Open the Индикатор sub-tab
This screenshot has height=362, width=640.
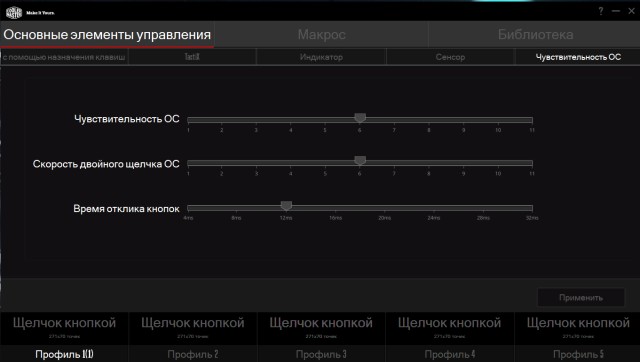tap(321, 57)
